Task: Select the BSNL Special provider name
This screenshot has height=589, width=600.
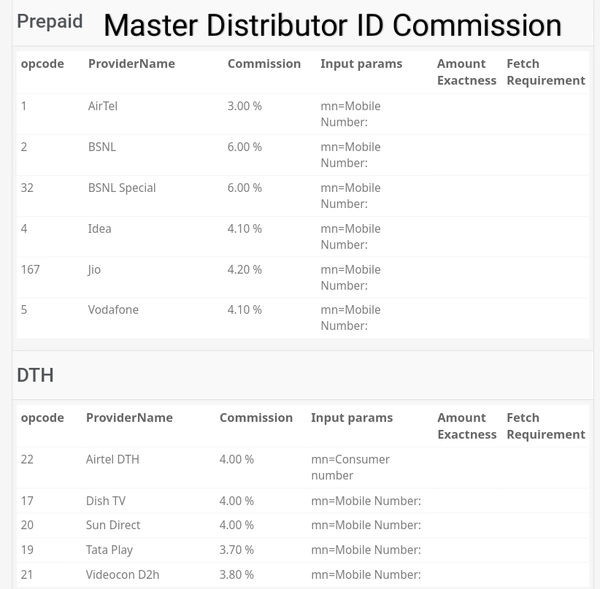Action: click(x=122, y=188)
